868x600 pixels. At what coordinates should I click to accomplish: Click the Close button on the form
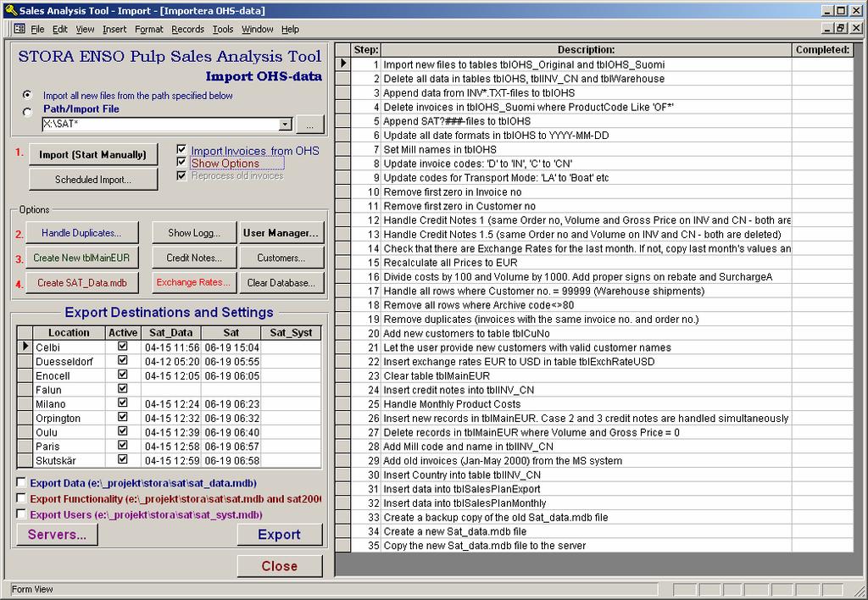click(x=280, y=566)
